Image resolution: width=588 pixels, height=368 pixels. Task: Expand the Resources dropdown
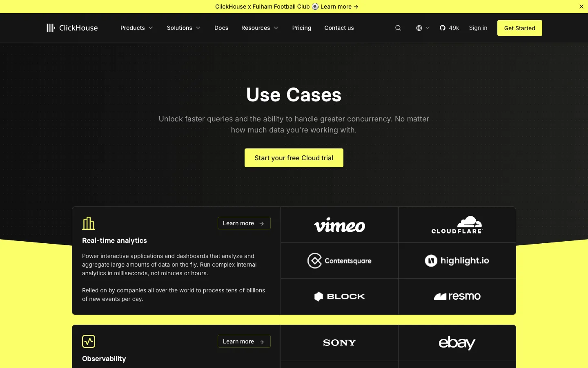(260, 28)
